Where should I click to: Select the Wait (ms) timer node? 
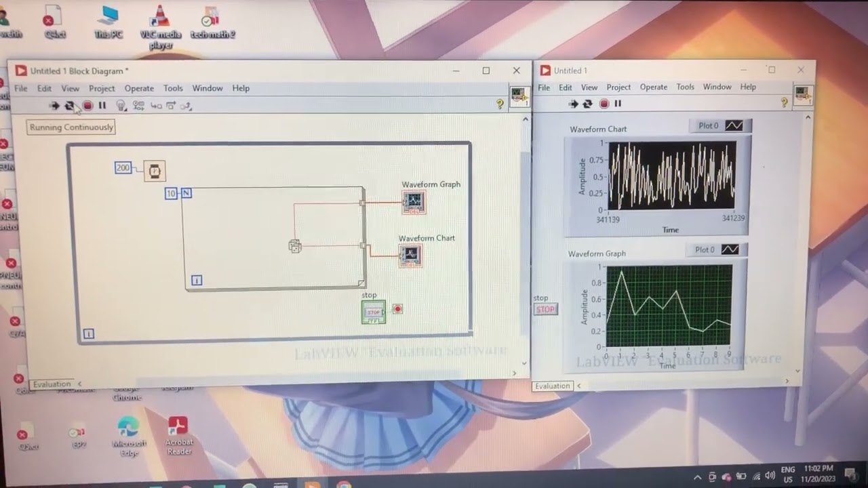155,171
